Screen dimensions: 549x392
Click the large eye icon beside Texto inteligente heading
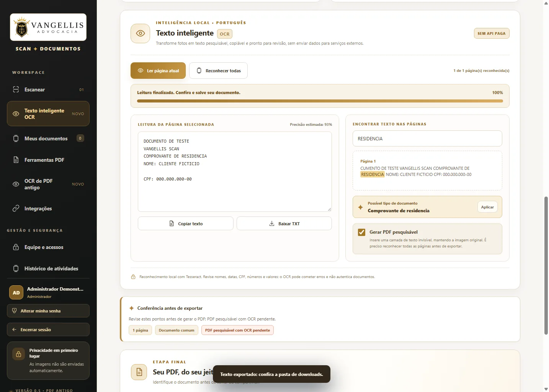141,33
